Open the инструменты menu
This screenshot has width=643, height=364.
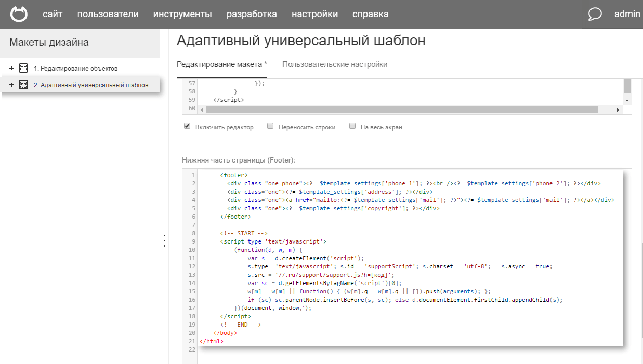pyautogui.click(x=182, y=14)
